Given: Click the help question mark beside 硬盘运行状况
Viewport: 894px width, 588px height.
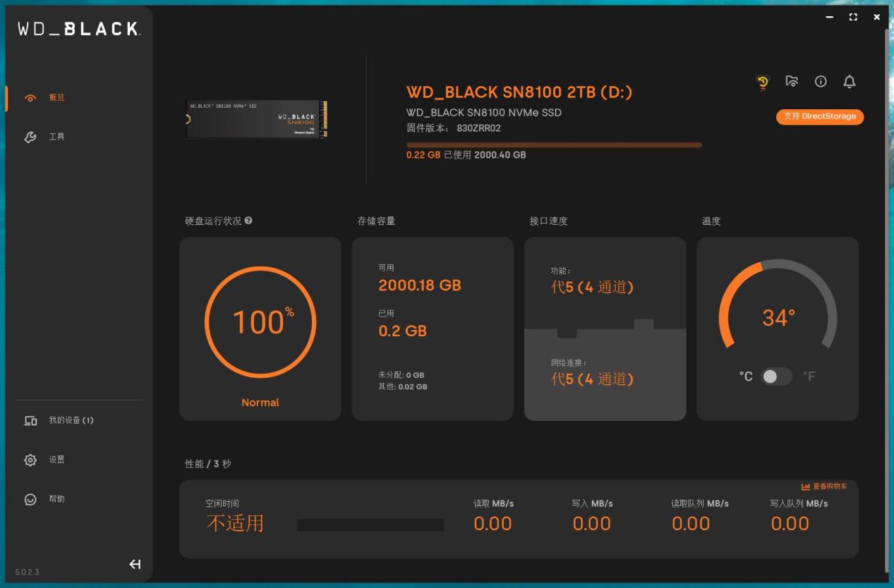Looking at the screenshot, I should coord(248,221).
